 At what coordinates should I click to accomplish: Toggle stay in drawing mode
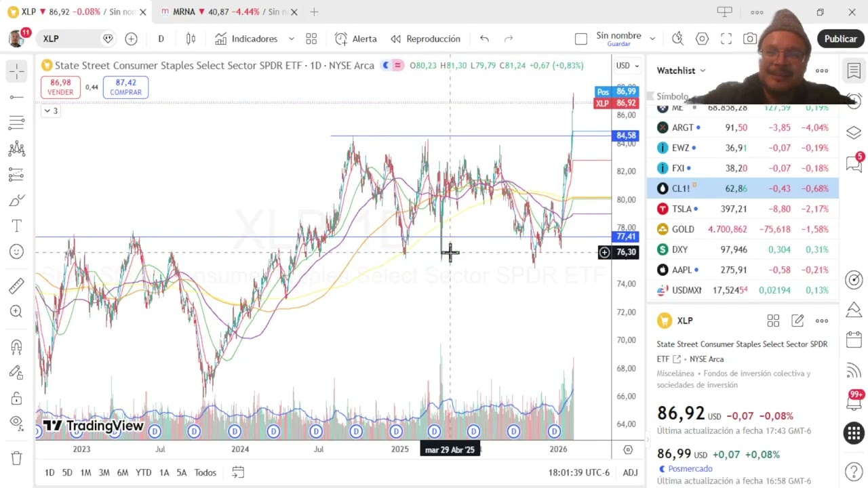click(x=17, y=372)
